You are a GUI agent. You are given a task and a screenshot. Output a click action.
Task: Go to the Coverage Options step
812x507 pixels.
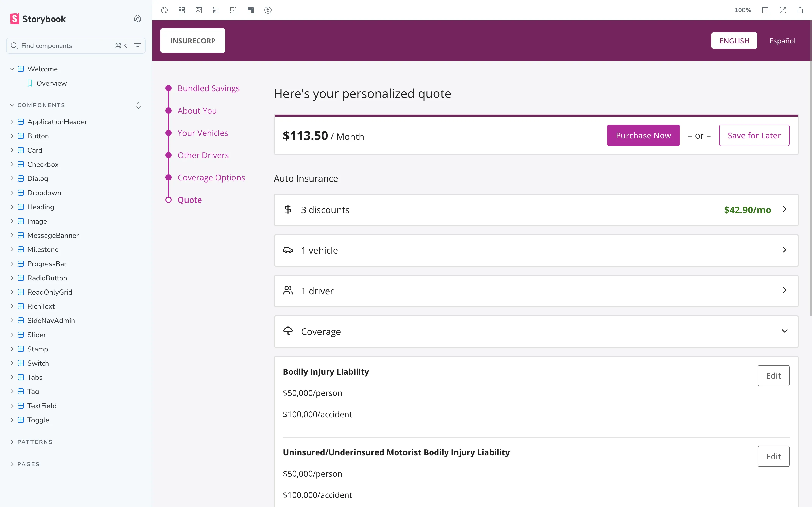point(211,177)
